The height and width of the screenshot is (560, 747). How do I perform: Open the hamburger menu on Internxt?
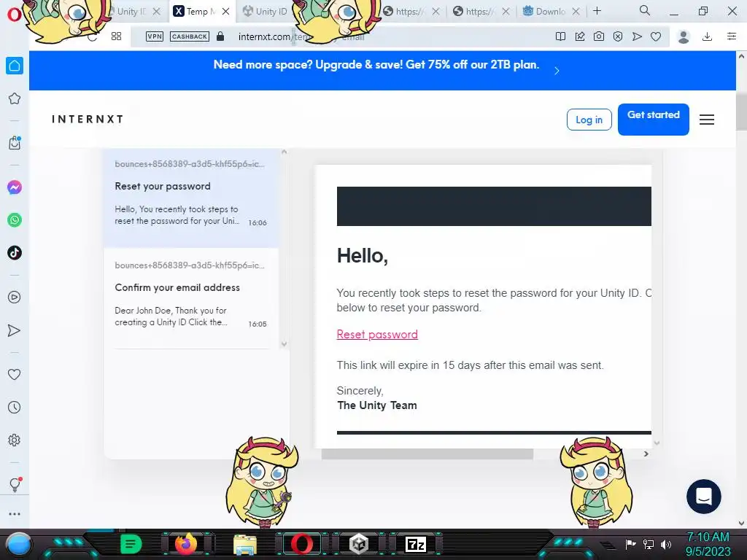706,120
